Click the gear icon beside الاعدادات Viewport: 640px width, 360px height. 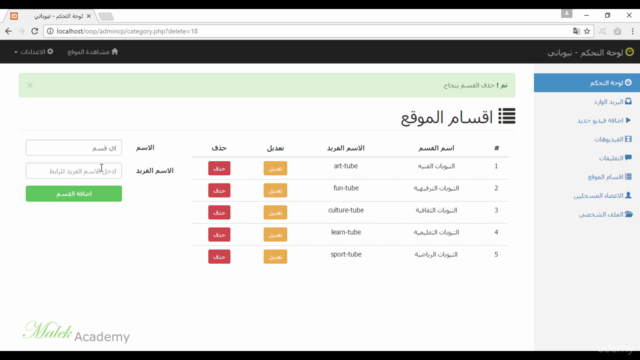coord(50,51)
